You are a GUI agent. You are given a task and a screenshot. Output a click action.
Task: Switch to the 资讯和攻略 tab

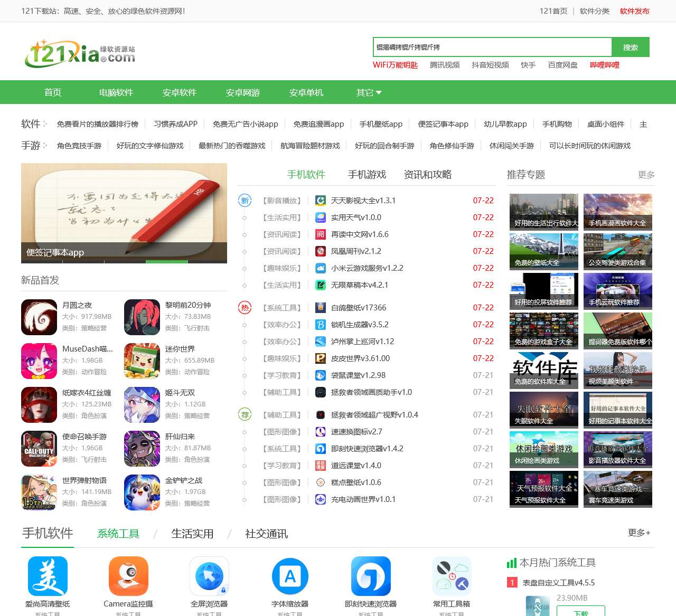click(428, 175)
